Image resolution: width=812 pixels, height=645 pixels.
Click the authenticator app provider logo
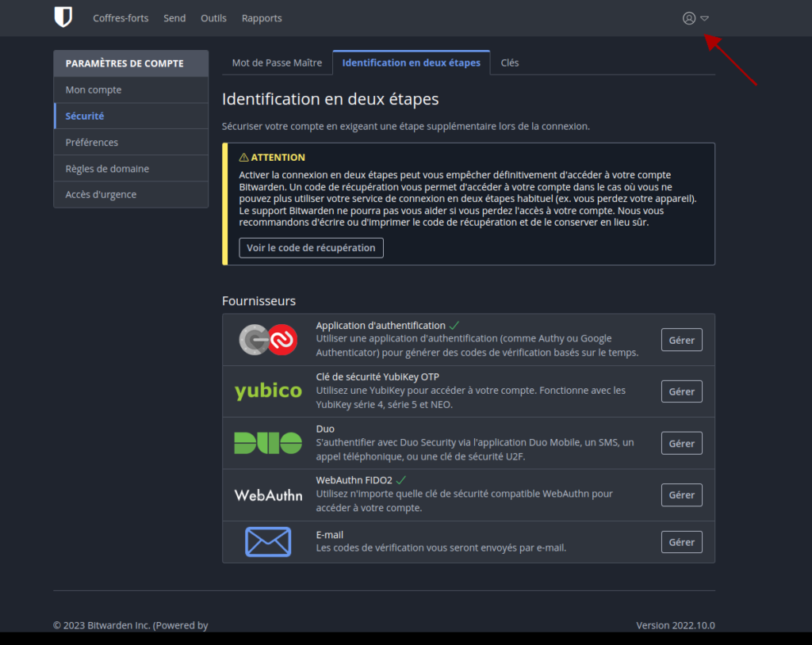coord(268,340)
